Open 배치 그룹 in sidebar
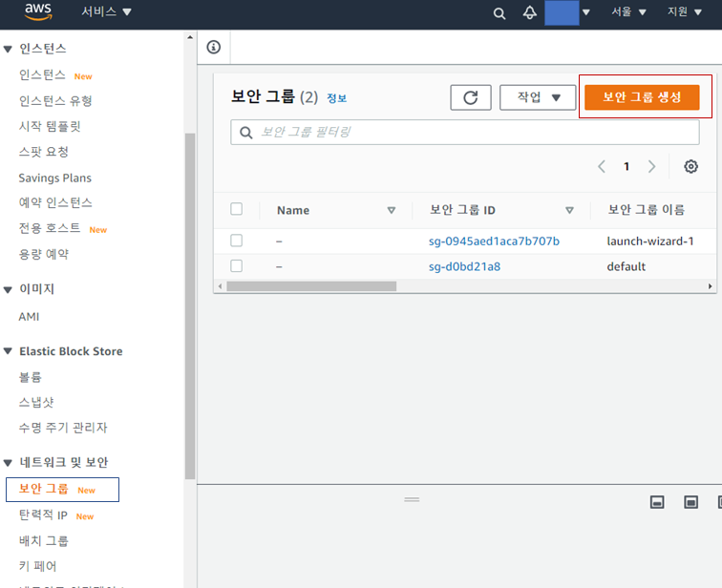This screenshot has height=588, width=722. (x=43, y=541)
